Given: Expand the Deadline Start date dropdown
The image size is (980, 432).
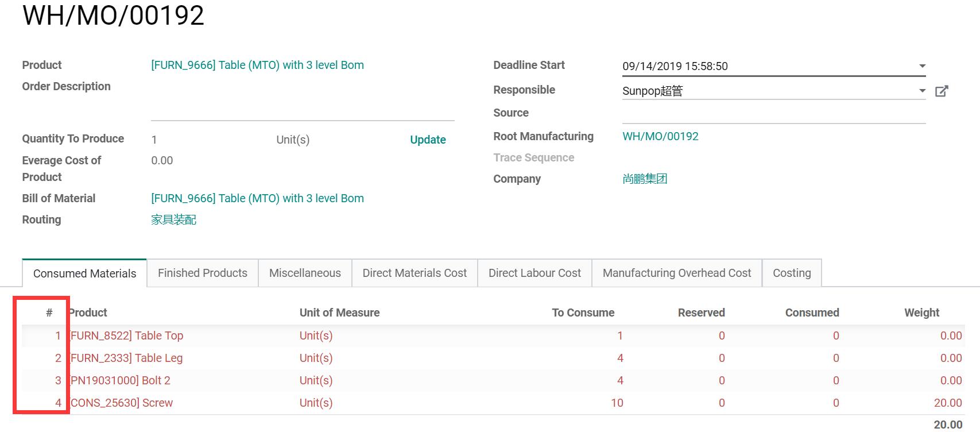Looking at the screenshot, I should (x=922, y=66).
